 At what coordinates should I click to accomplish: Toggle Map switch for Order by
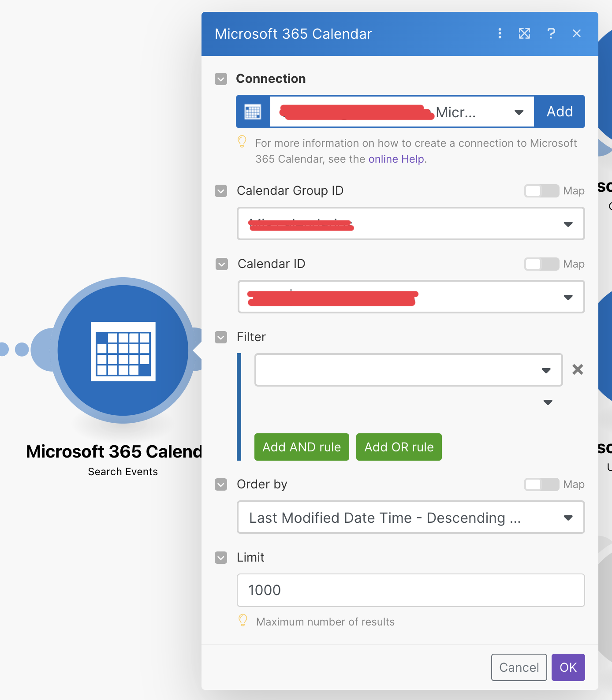[542, 484]
